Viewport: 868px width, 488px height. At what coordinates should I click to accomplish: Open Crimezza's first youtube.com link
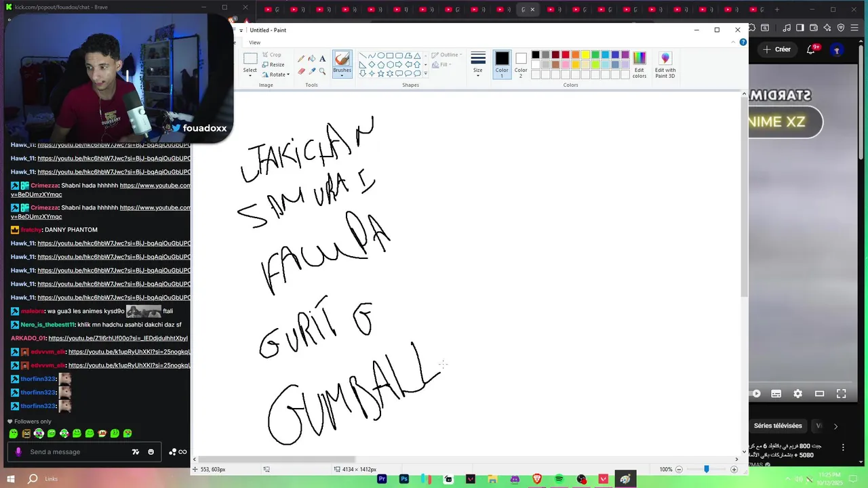(155, 186)
